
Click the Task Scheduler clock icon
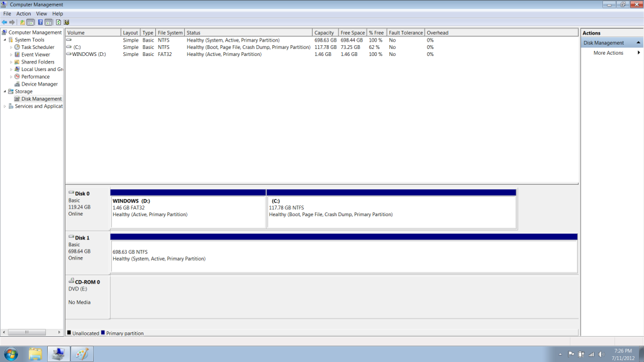tap(17, 47)
